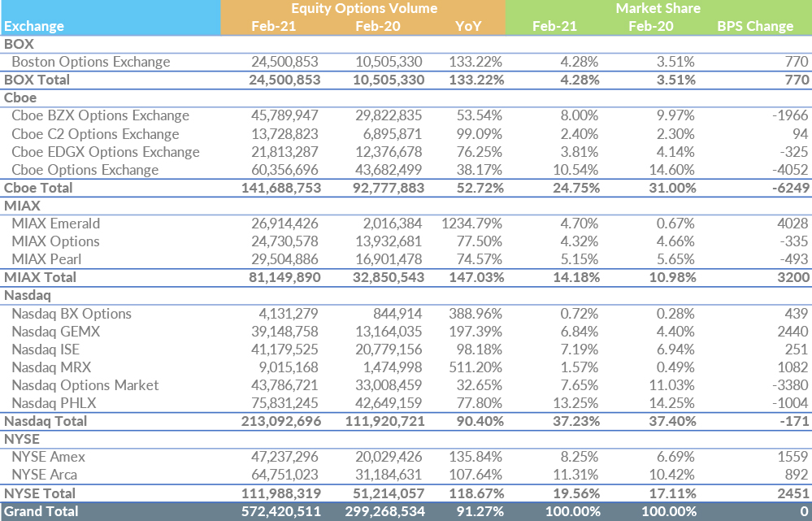Select the NYSE group heading
The height and width of the screenshot is (521, 812).
point(22,439)
